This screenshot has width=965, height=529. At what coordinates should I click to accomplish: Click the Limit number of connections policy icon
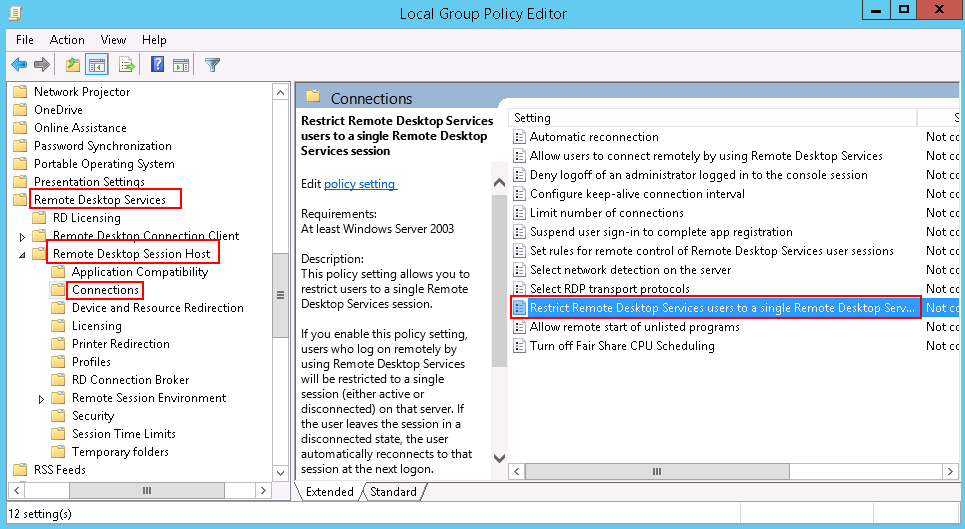tap(519, 213)
